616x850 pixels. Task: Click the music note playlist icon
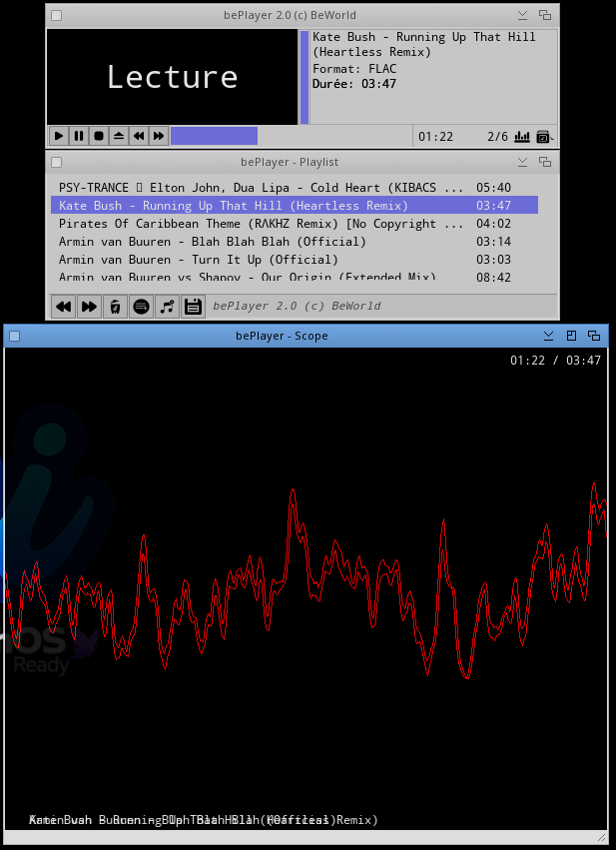pos(167,307)
